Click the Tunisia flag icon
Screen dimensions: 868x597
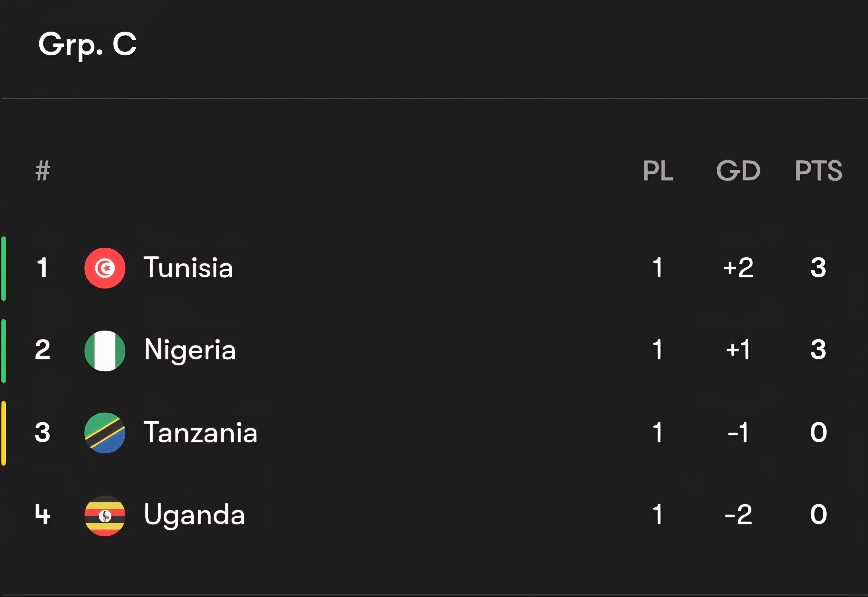[x=105, y=268]
